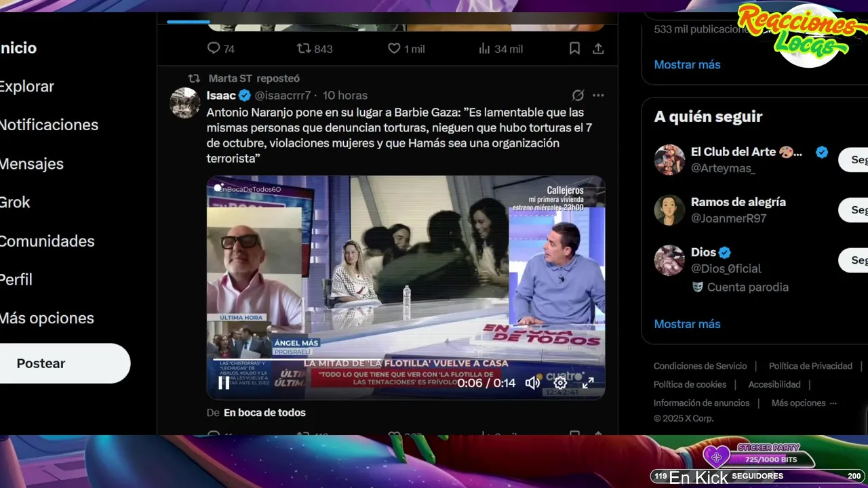Expand footer Más opciones menu
868x488 pixels.
click(x=804, y=403)
